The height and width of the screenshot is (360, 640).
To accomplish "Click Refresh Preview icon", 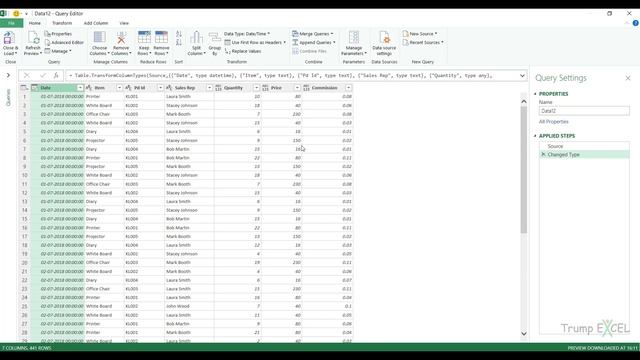I will pyautogui.click(x=33, y=38).
